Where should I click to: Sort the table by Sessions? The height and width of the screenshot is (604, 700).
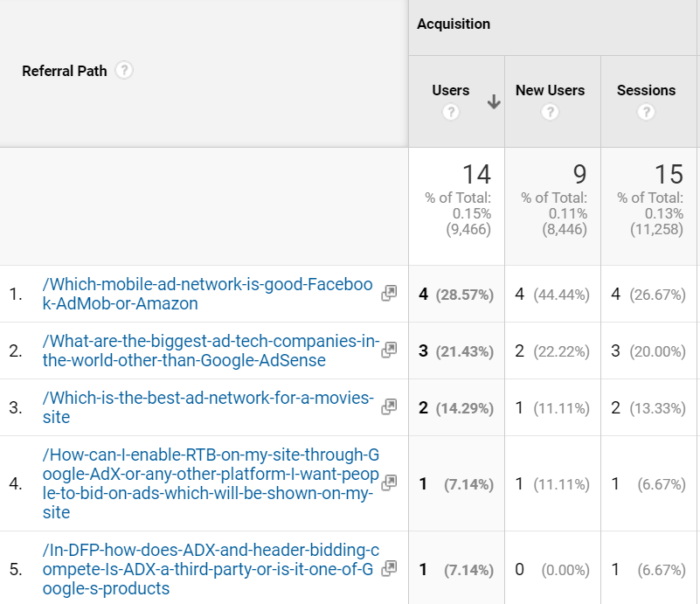point(646,90)
